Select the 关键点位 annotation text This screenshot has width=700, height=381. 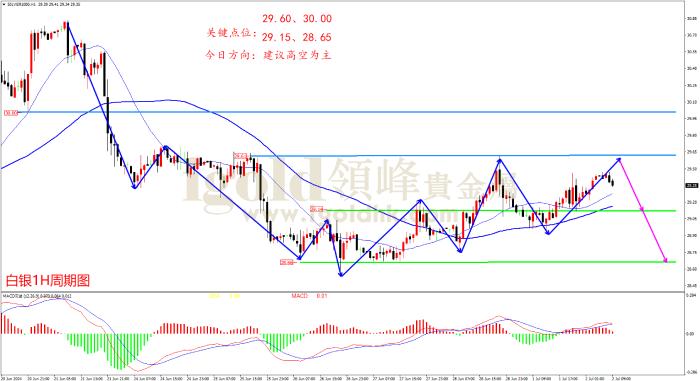(232, 33)
